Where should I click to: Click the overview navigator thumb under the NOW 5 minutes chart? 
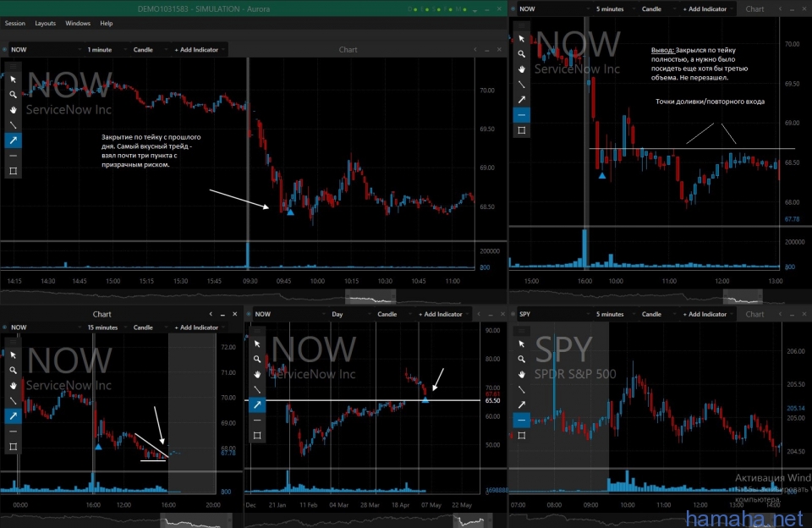[743, 297]
